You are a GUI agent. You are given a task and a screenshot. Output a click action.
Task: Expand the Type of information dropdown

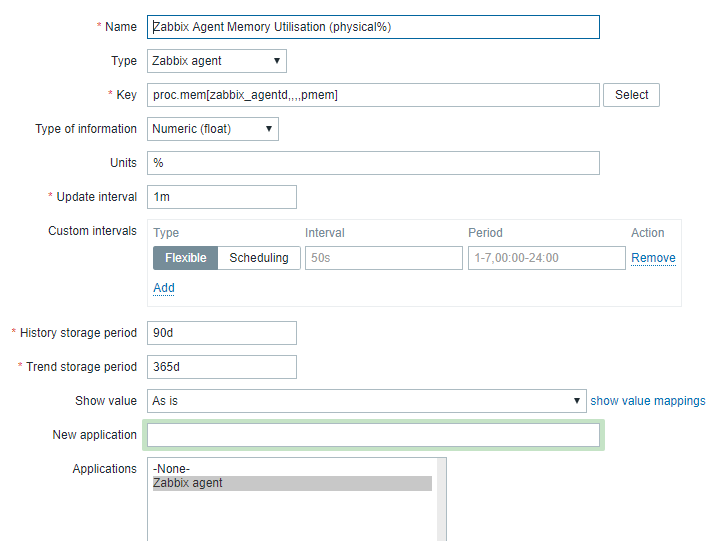tap(213, 129)
